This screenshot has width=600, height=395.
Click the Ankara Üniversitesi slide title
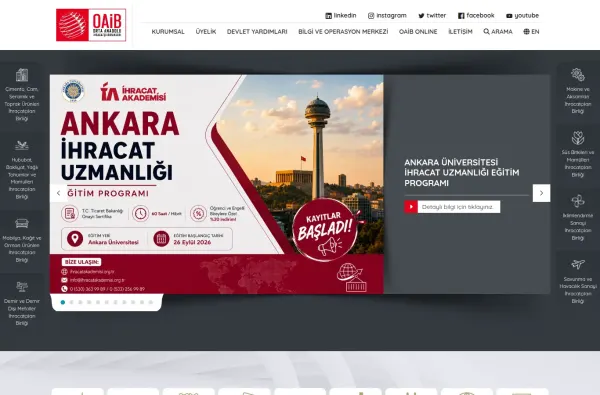(462, 173)
